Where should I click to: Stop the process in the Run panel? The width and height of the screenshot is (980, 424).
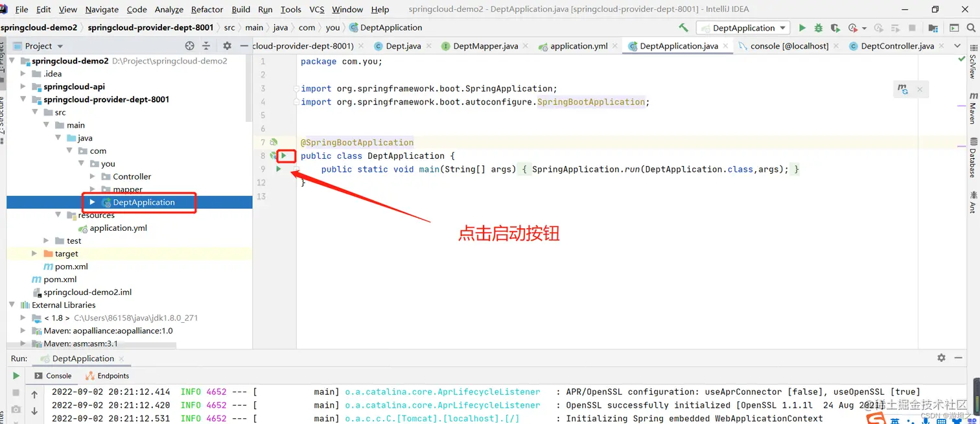coord(16,393)
